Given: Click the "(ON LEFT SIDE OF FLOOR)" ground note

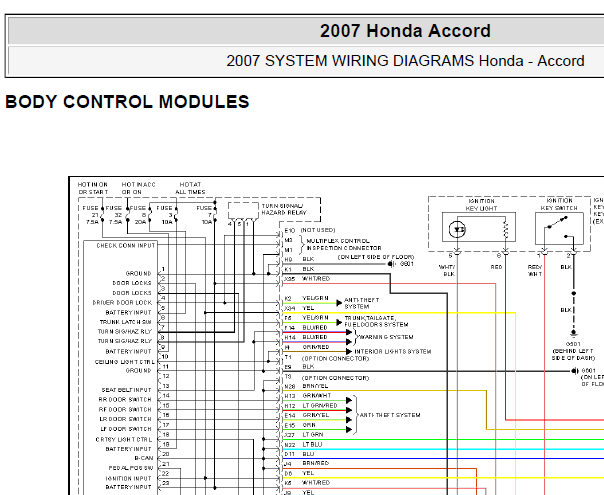Looking at the screenshot, I should [376, 257].
